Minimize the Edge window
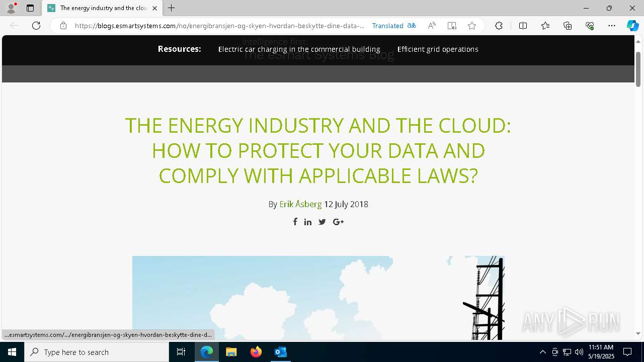The image size is (644, 362). click(x=586, y=8)
